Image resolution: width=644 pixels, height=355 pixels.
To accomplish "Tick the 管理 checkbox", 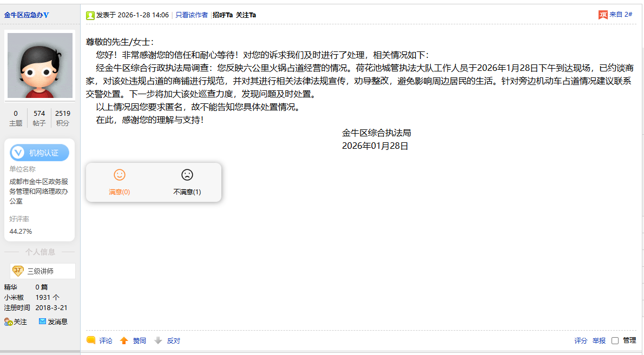I will [x=615, y=340].
